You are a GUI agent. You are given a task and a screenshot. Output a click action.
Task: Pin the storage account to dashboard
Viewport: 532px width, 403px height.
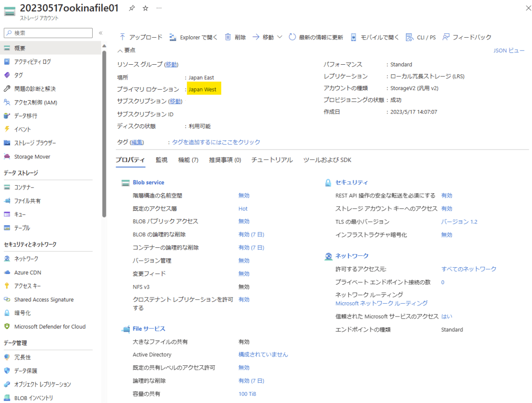[132, 8]
